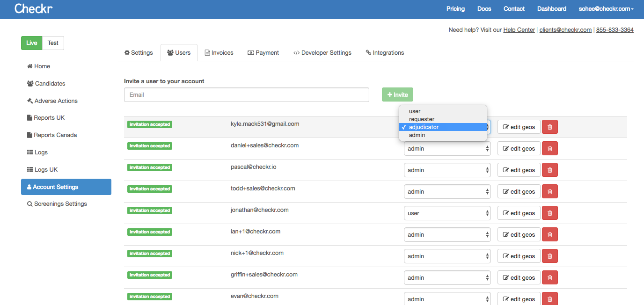Open Contact in top navigation
This screenshot has height=305, width=644.
click(x=514, y=9)
